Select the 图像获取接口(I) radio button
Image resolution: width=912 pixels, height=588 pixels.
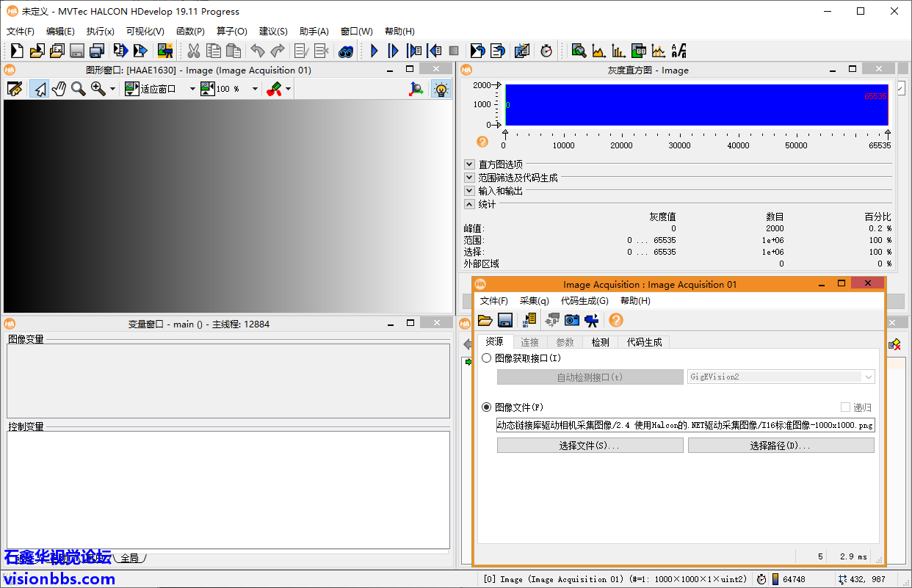tap(487, 358)
